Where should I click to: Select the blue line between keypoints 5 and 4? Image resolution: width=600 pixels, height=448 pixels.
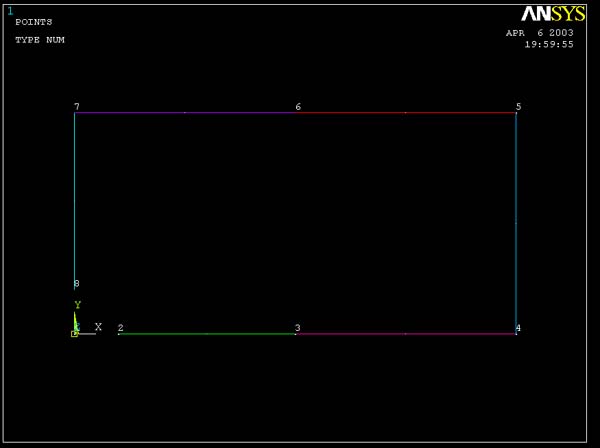(516, 223)
